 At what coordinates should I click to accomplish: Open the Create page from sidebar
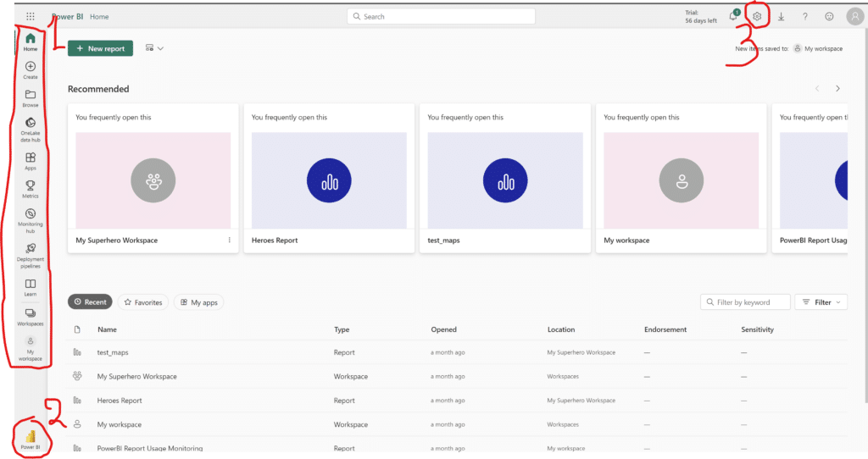pyautogui.click(x=31, y=70)
